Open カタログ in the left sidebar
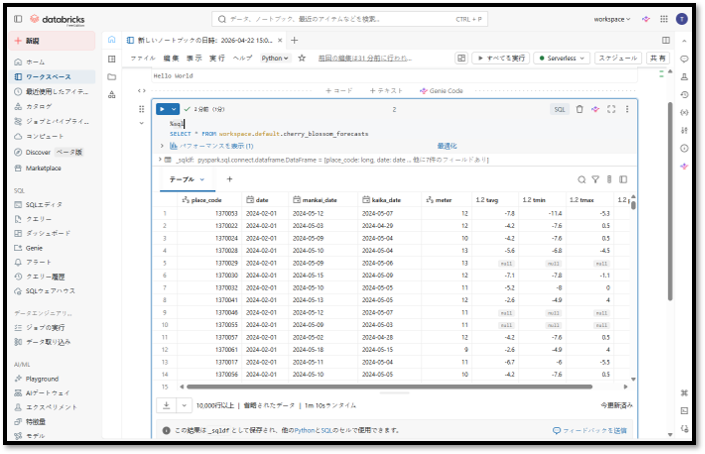 pyautogui.click(x=39, y=105)
